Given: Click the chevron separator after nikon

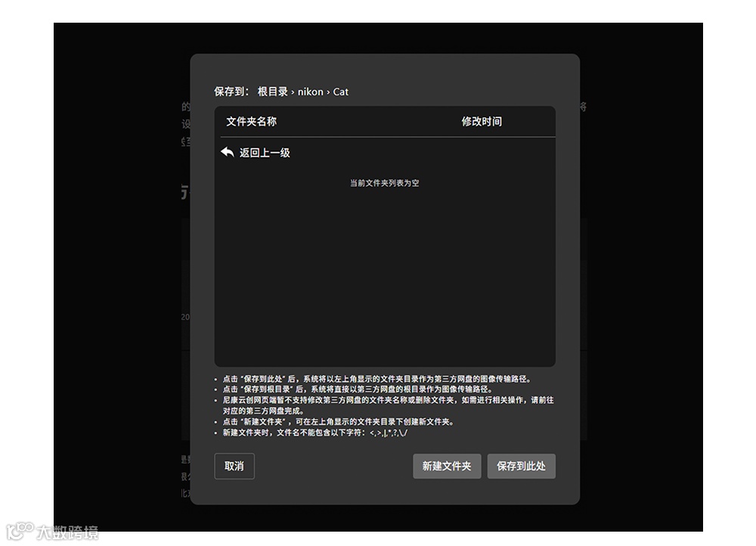Looking at the screenshot, I should pyautogui.click(x=327, y=92).
